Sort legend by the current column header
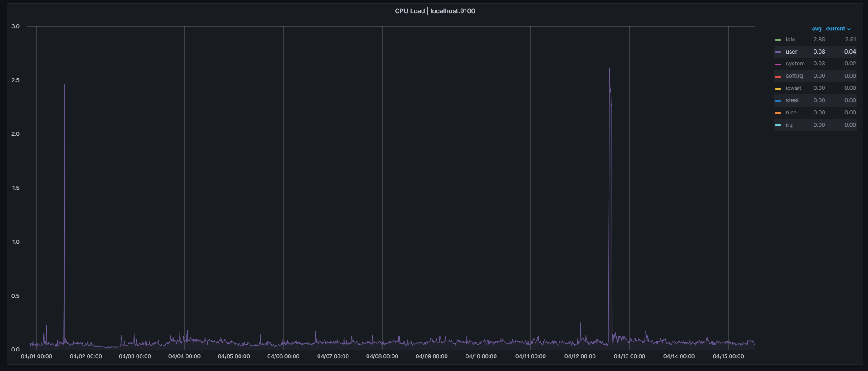 click(x=835, y=29)
